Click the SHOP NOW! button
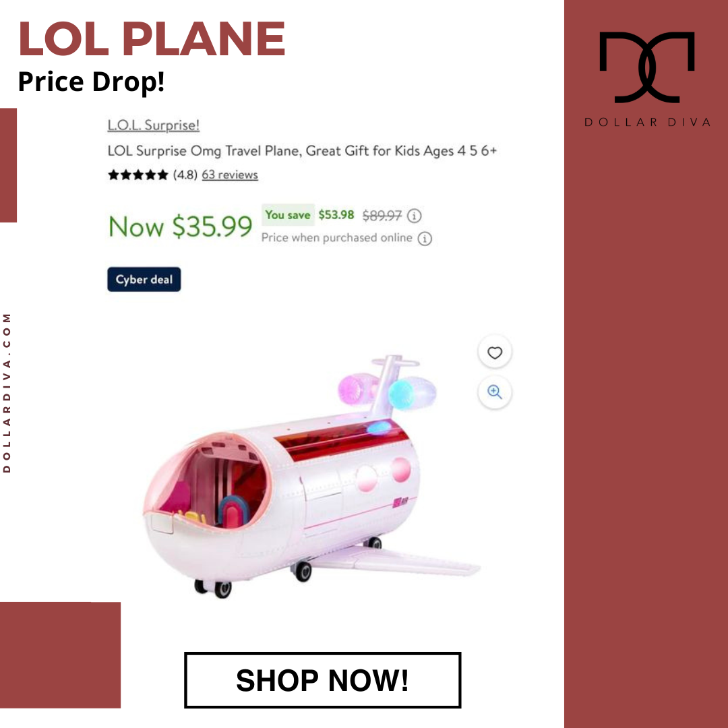Image resolution: width=728 pixels, height=728 pixels. pos(323,680)
